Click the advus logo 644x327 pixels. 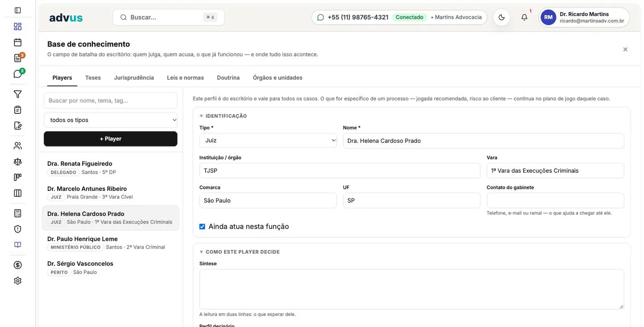66,18
